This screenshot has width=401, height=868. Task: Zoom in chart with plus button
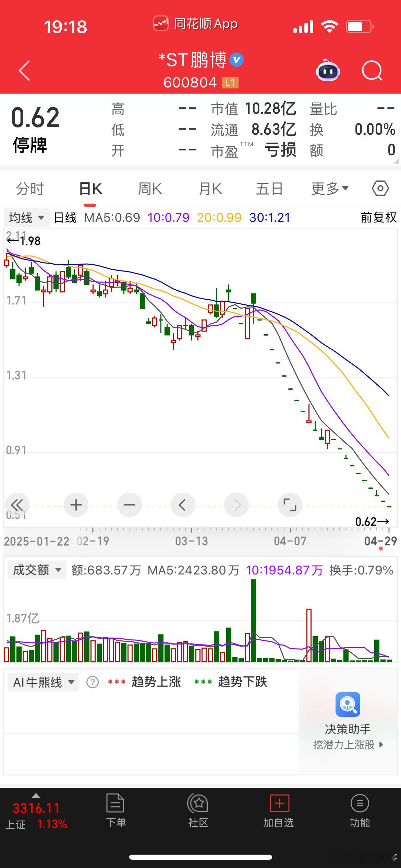(x=76, y=505)
